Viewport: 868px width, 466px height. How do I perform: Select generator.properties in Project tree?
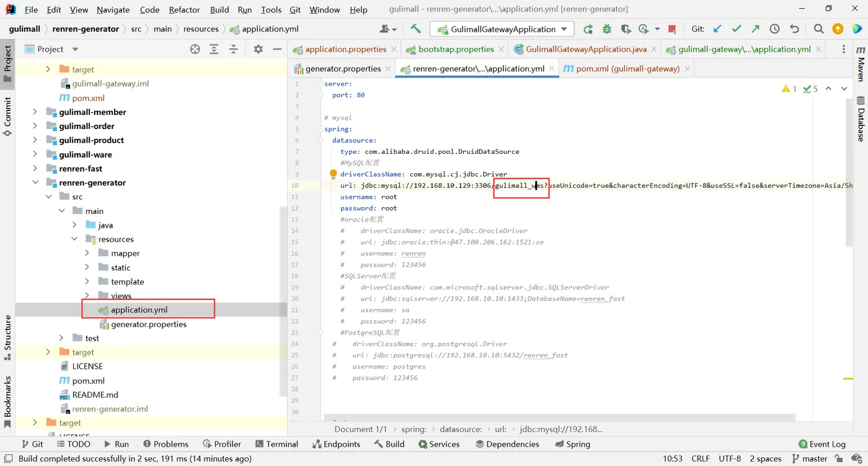[149, 324]
